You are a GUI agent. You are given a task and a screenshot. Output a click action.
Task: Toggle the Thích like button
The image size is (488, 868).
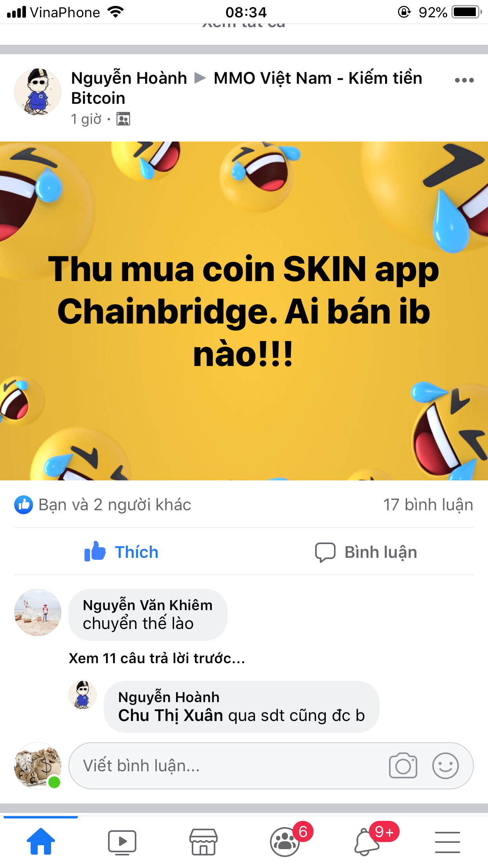121,552
